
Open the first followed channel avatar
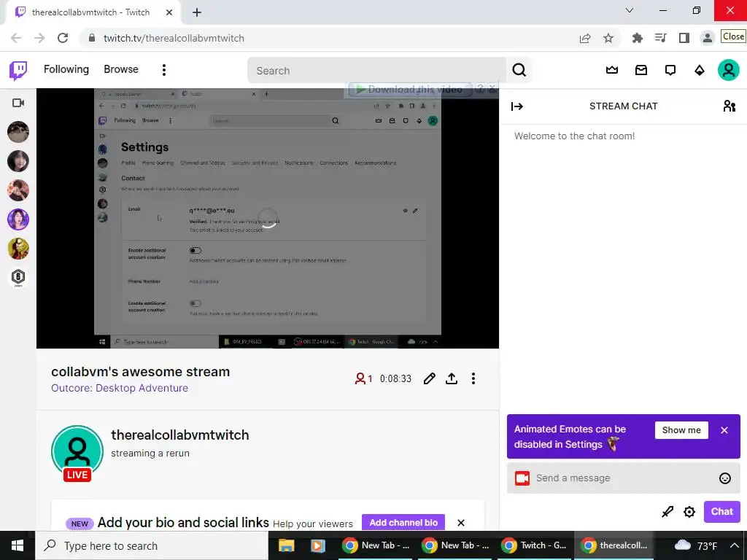pos(18,132)
